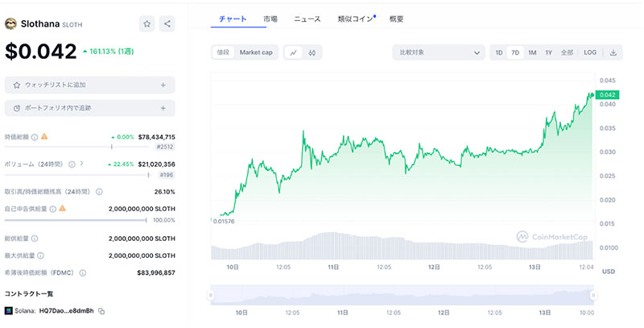644x328 pixels.
Task: Switch to the 市場 tab
Action: click(x=270, y=19)
